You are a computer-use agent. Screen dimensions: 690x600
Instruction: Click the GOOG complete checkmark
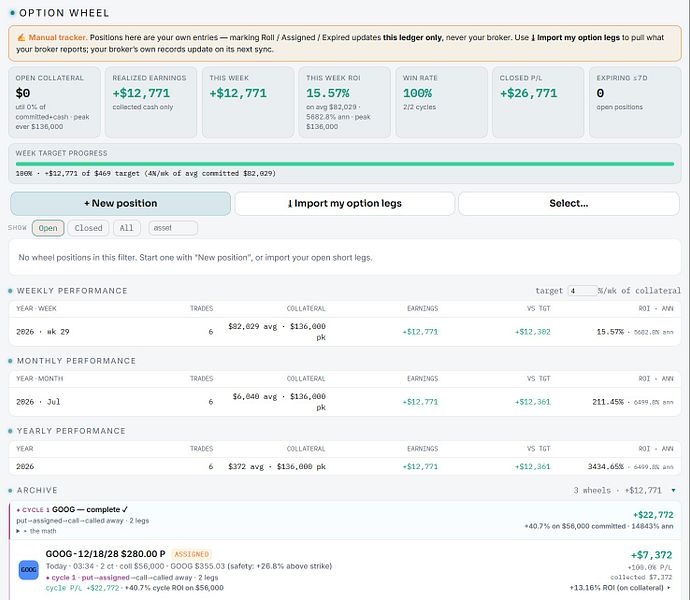tap(125, 509)
